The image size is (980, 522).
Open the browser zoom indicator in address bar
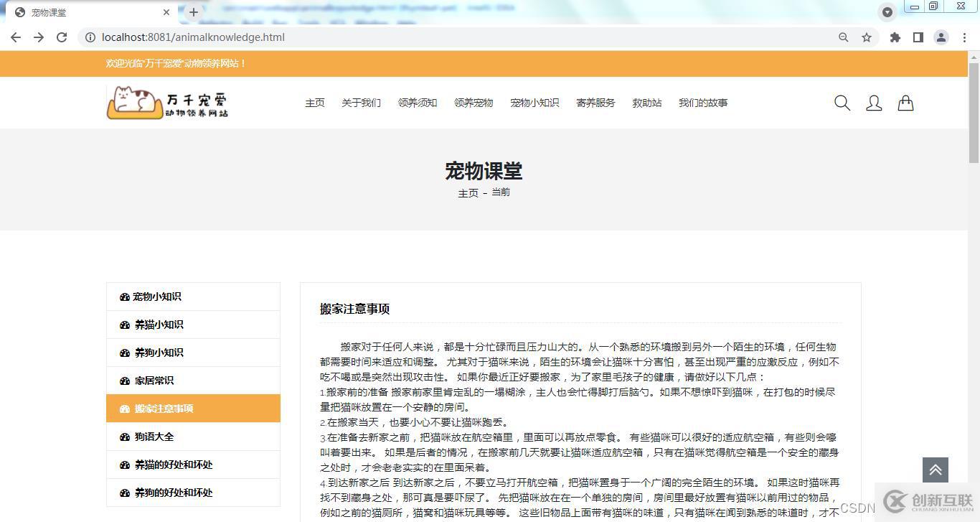point(844,37)
